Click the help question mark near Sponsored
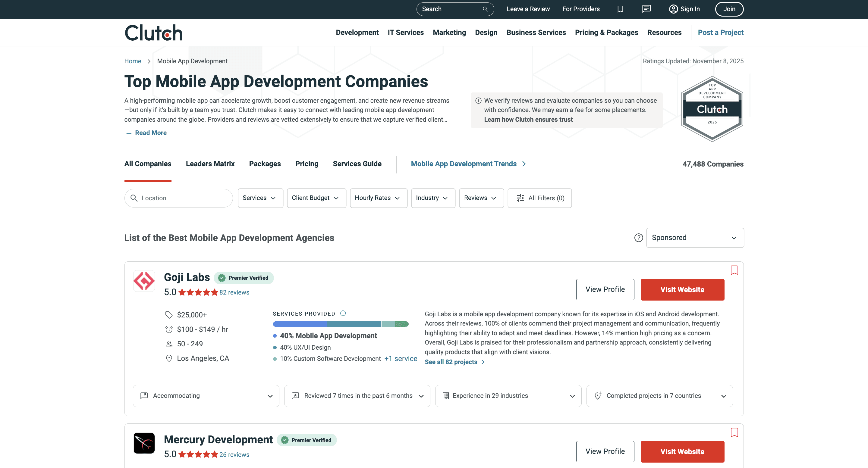 [638, 238]
